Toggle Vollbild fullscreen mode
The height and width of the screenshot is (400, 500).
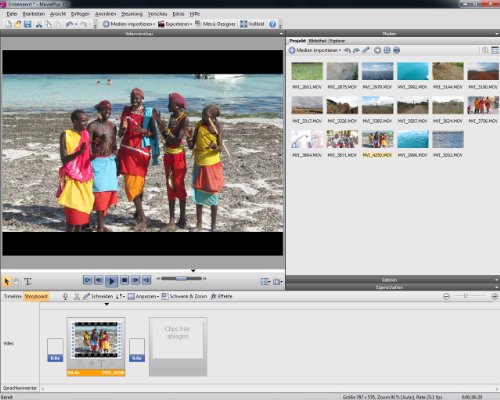tap(252, 24)
